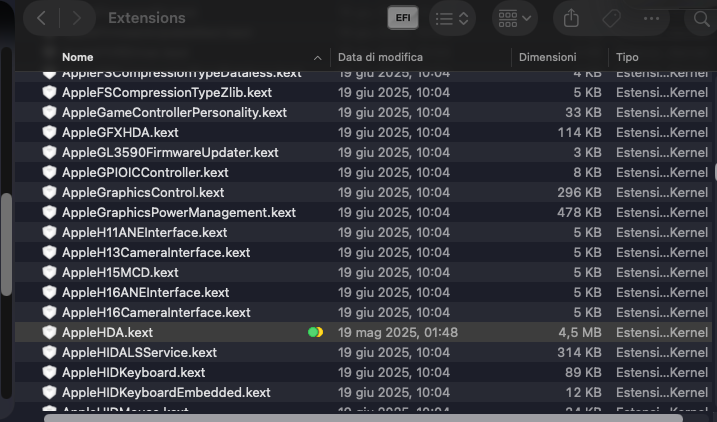
Task: Click the kext icon of AppleHDA.kext
Action: point(49,332)
